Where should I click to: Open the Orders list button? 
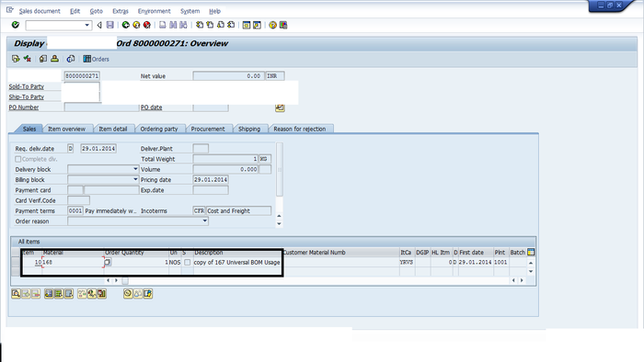(x=96, y=59)
